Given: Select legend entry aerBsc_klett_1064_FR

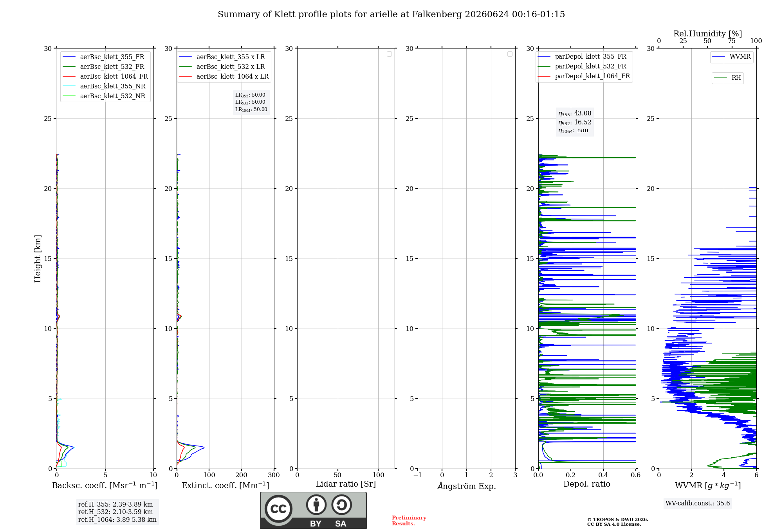Looking at the screenshot, I should pos(105,76).
